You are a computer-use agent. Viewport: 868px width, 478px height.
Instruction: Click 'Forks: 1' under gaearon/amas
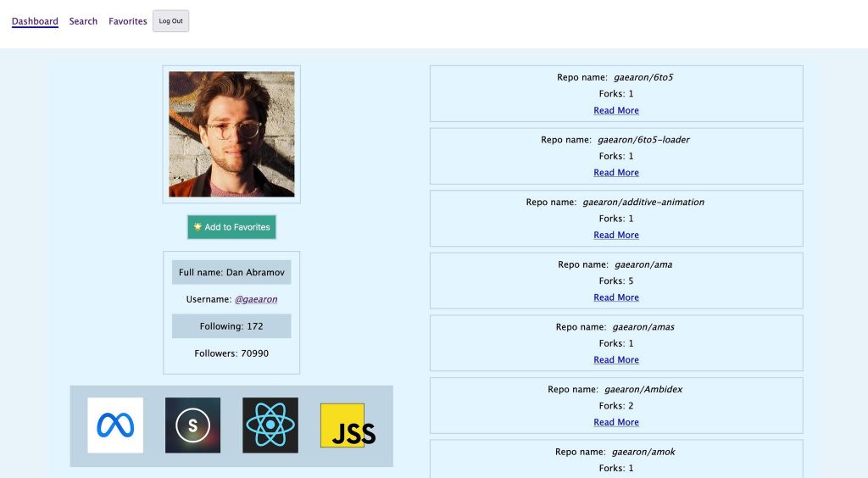point(616,343)
